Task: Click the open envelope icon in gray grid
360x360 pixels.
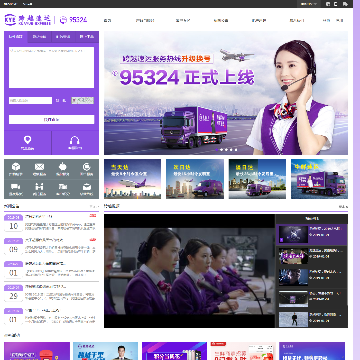Action: (x=87, y=187)
